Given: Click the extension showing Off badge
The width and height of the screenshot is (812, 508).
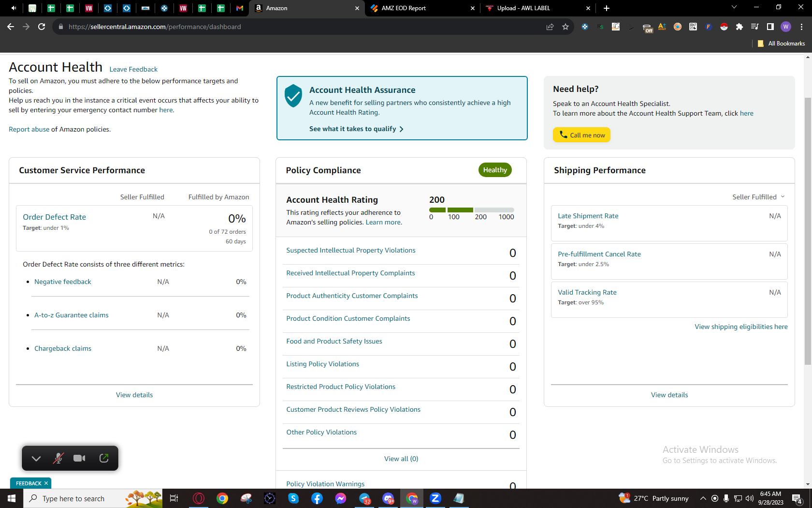Looking at the screenshot, I should (x=647, y=28).
